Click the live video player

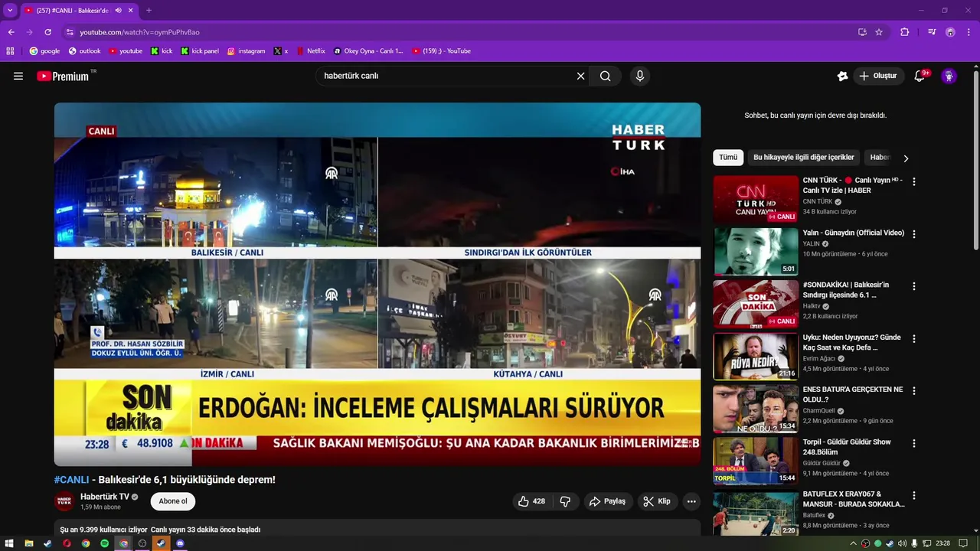pyautogui.click(x=377, y=284)
